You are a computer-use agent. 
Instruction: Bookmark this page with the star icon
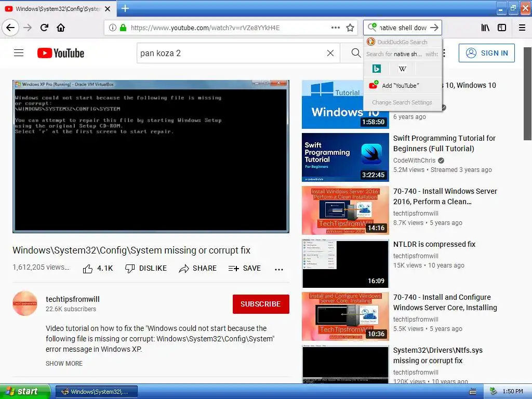coord(350,28)
